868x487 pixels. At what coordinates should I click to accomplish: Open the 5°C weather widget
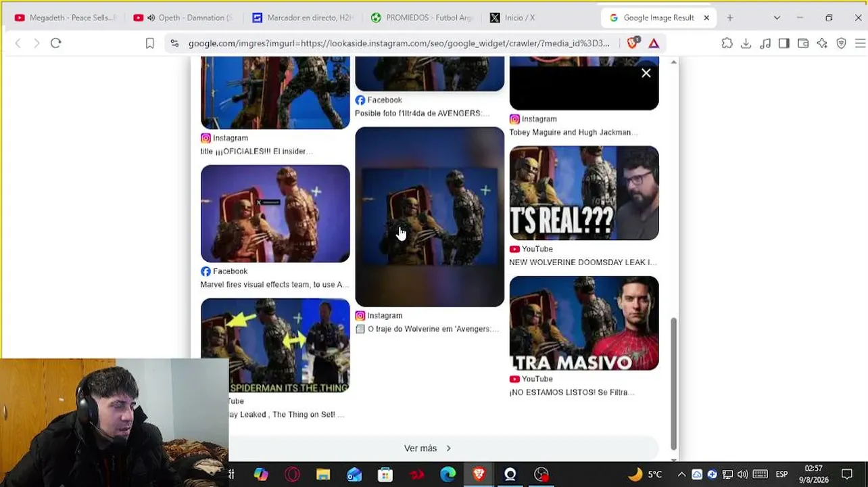[645, 475]
